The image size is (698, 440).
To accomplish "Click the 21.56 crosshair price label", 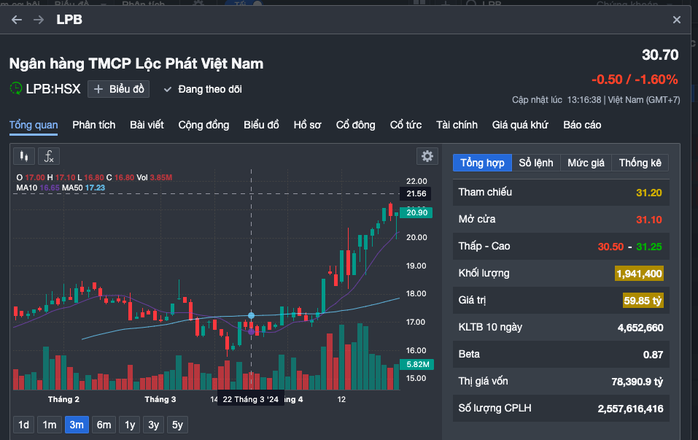I will 416,194.
